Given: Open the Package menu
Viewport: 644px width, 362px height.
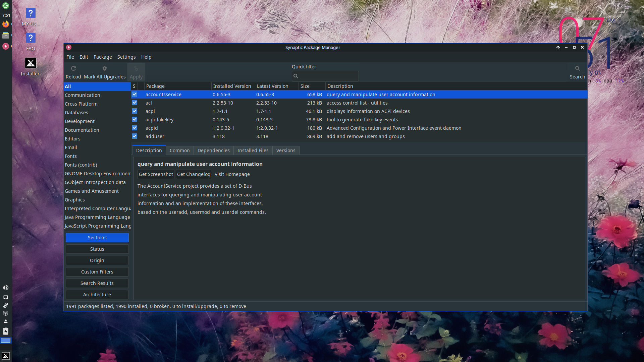Looking at the screenshot, I should pos(103,57).
